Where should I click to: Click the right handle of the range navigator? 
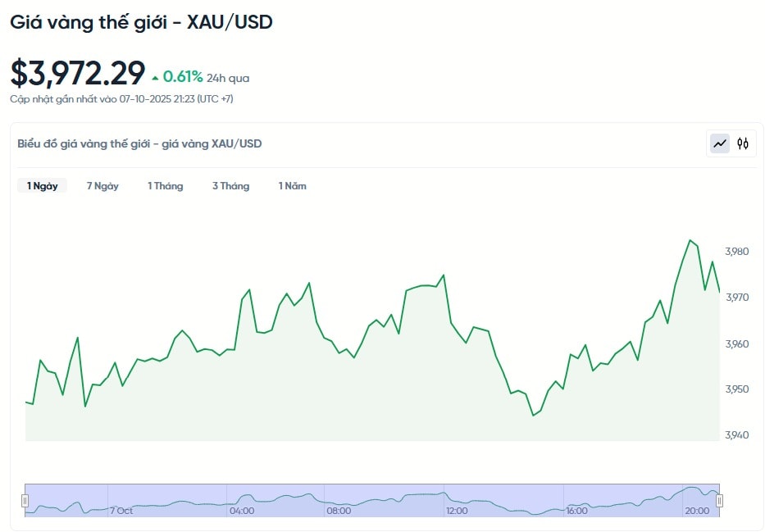point(720,500)
